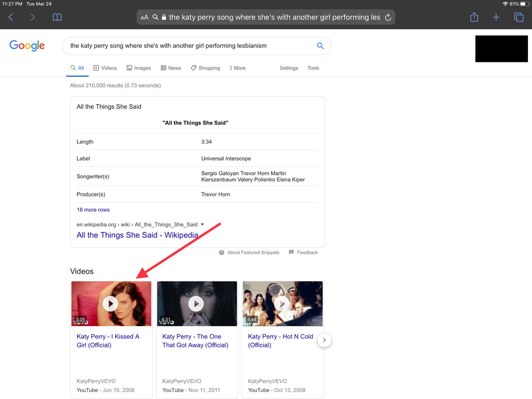Play the Hot N Cold video thumbnail
Screen dimensions: 532x399
coord(282,303)
